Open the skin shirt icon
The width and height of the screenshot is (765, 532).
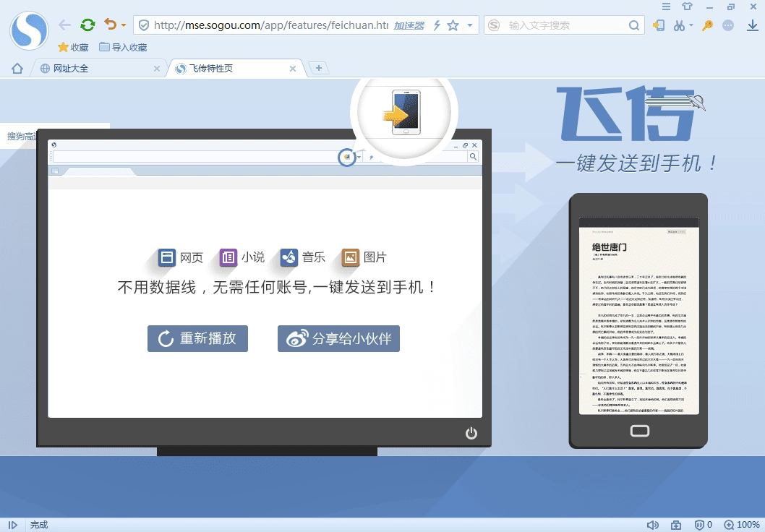688,7
